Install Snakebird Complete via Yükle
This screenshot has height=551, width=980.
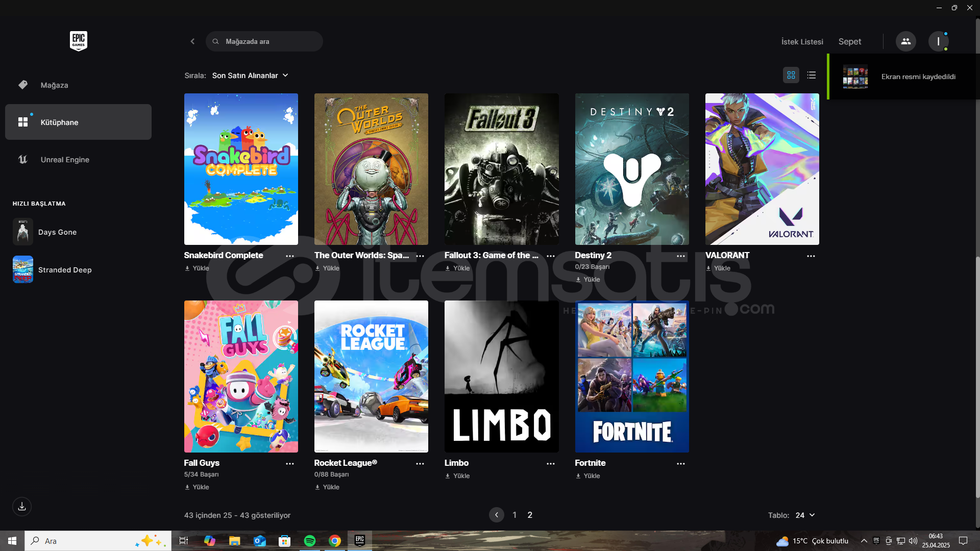click(197, 268)
